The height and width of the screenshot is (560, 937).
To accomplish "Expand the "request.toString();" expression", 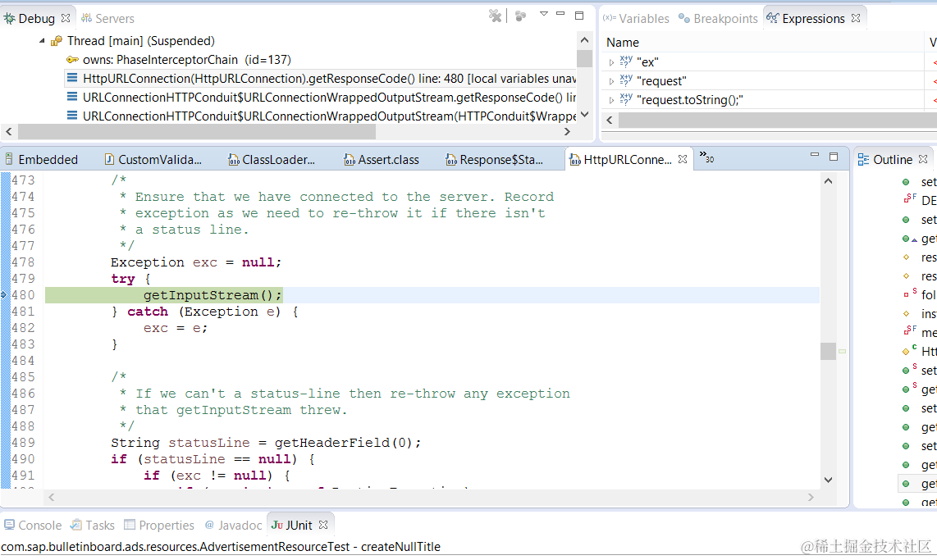I will tap(611, 100).
